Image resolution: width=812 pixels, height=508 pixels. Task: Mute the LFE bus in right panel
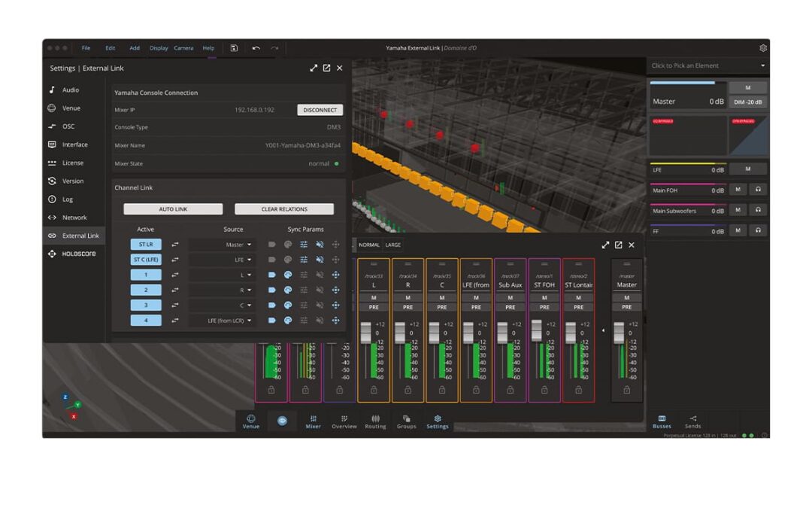[748, 169]
